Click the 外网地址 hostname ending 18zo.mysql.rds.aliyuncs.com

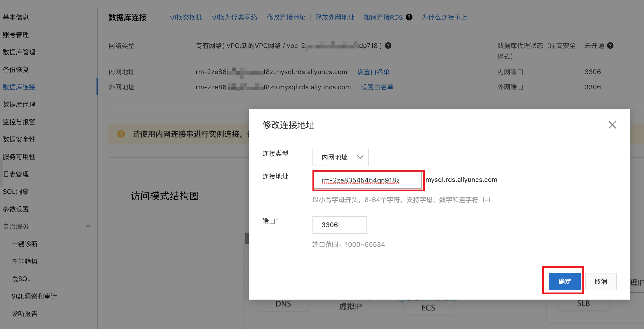[x=273, y=87]
